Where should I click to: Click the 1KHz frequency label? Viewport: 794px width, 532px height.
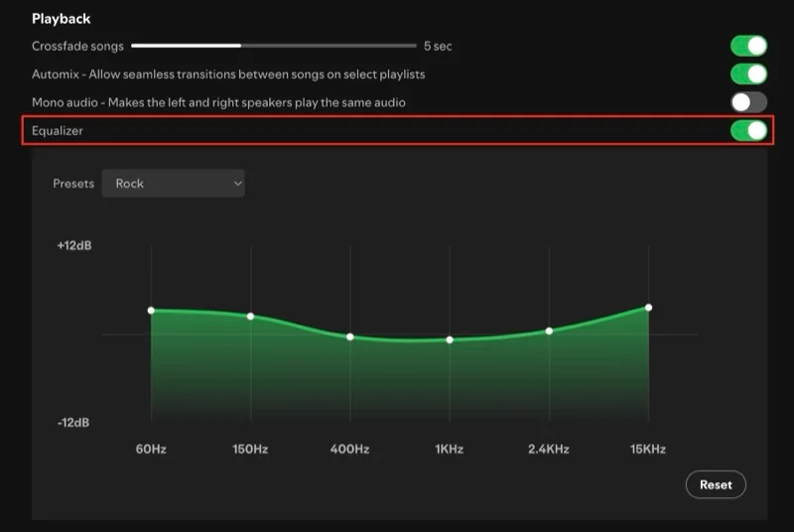click(x=450, y=449)
